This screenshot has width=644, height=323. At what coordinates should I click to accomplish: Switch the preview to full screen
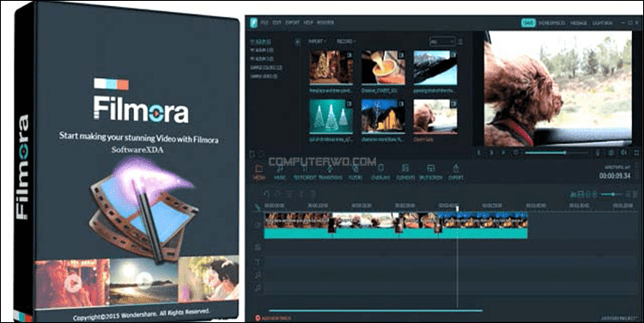coord(636,153)
